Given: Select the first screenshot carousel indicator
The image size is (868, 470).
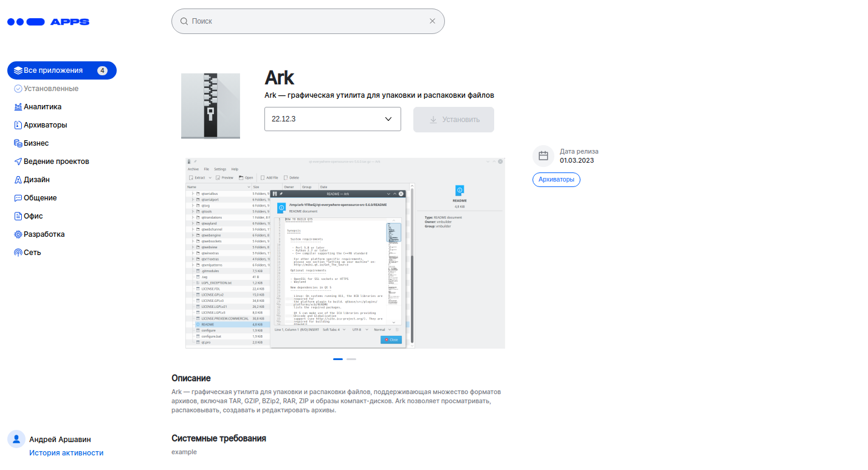Looking at the screenshot, I should click(338, 359).
